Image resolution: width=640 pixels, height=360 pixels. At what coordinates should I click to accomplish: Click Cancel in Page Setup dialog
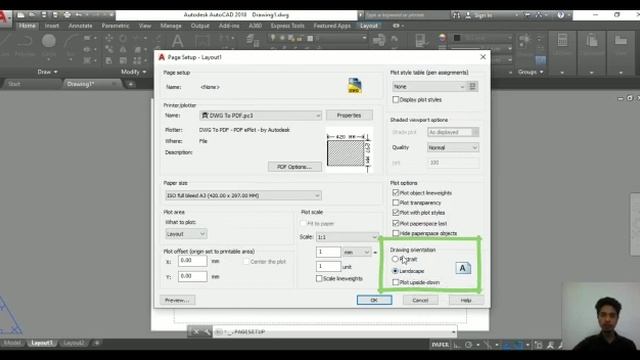click(x=420, y=300)
